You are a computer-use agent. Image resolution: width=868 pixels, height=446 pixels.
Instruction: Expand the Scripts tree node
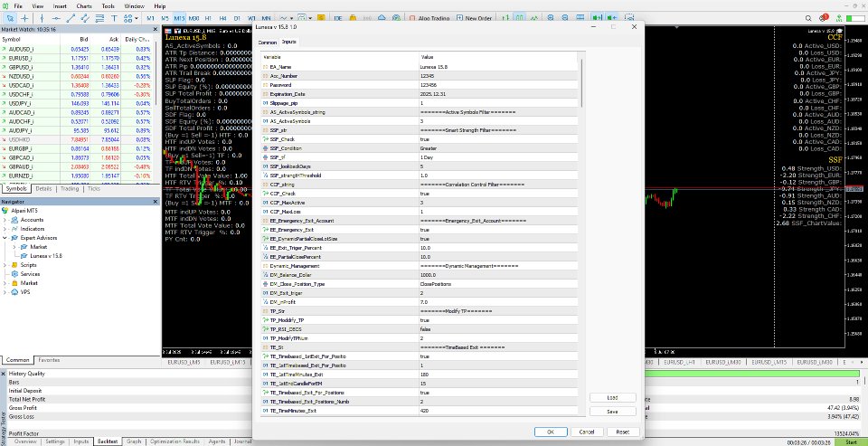(6, 265)
